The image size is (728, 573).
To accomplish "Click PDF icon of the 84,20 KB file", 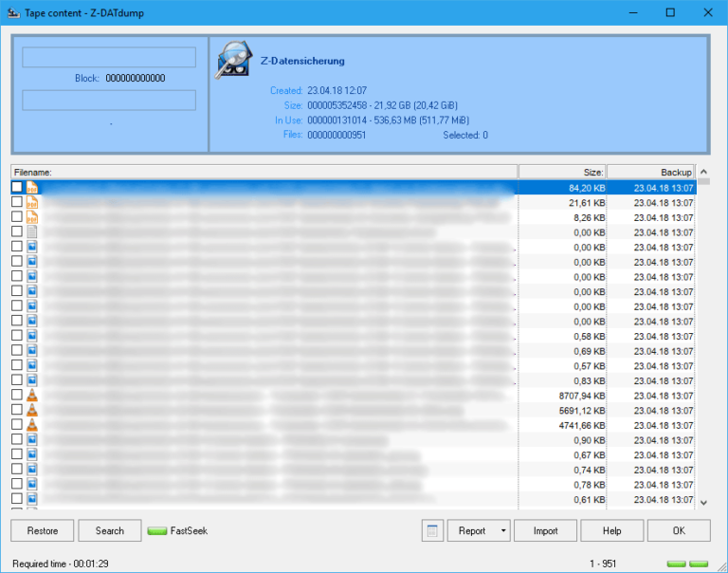I will [32, 188].
